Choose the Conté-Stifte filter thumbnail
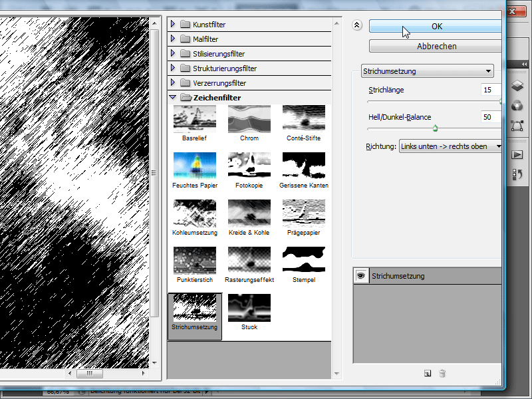This screenshot has width=532, height=399. (x=304, y=119)
